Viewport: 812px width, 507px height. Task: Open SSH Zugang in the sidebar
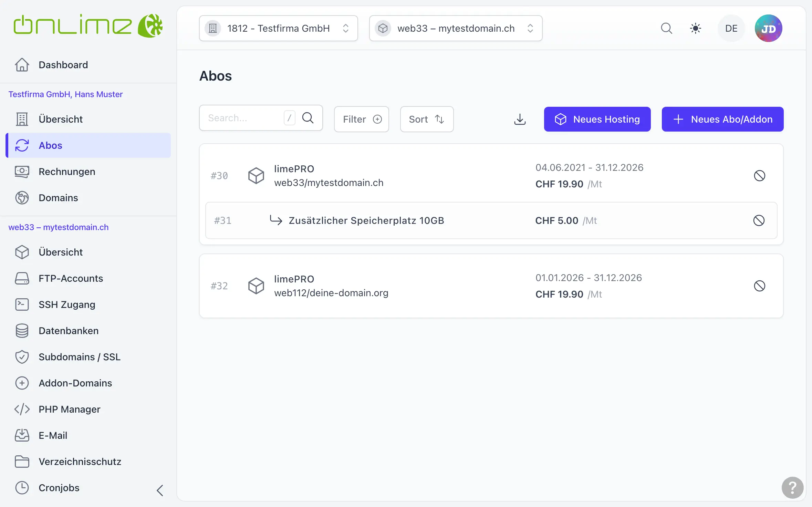88,304
